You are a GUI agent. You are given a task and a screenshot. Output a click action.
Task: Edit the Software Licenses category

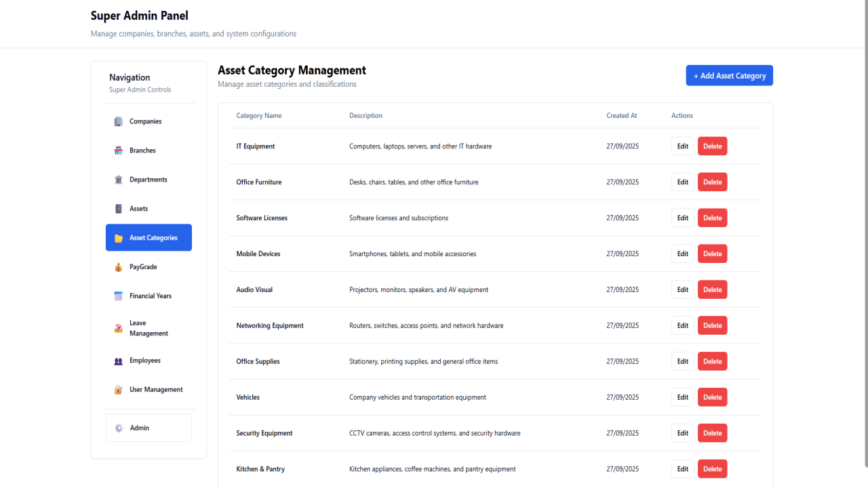(x=682, y=218)
